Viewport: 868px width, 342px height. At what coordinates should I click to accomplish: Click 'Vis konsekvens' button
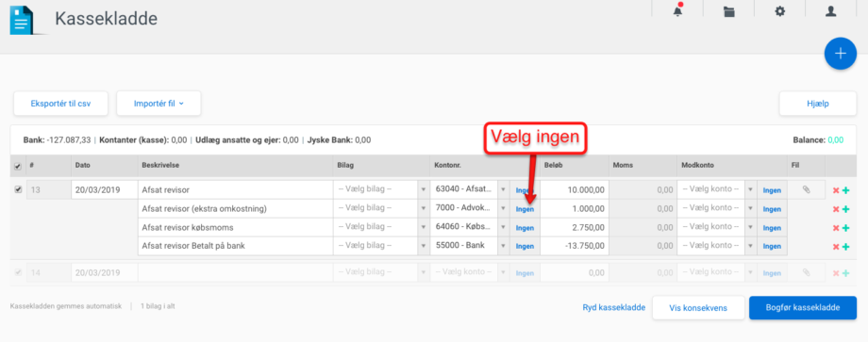point(698,308)
